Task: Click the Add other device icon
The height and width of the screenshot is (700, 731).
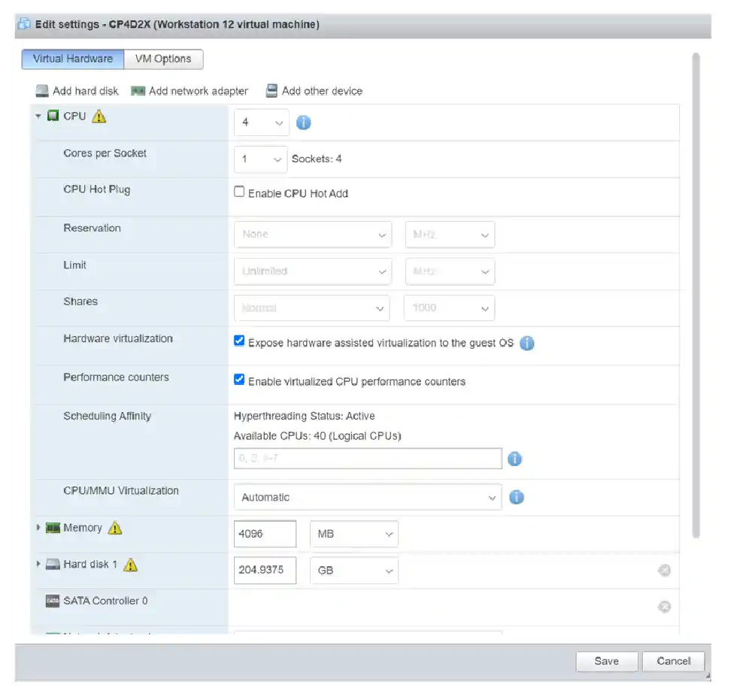Action: pos(271,90)
